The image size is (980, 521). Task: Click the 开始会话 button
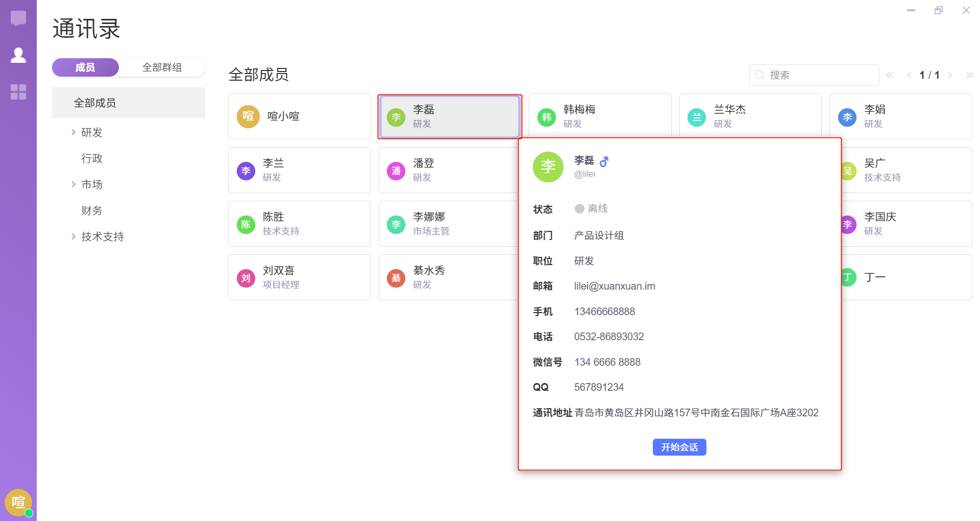pos(679,447)
